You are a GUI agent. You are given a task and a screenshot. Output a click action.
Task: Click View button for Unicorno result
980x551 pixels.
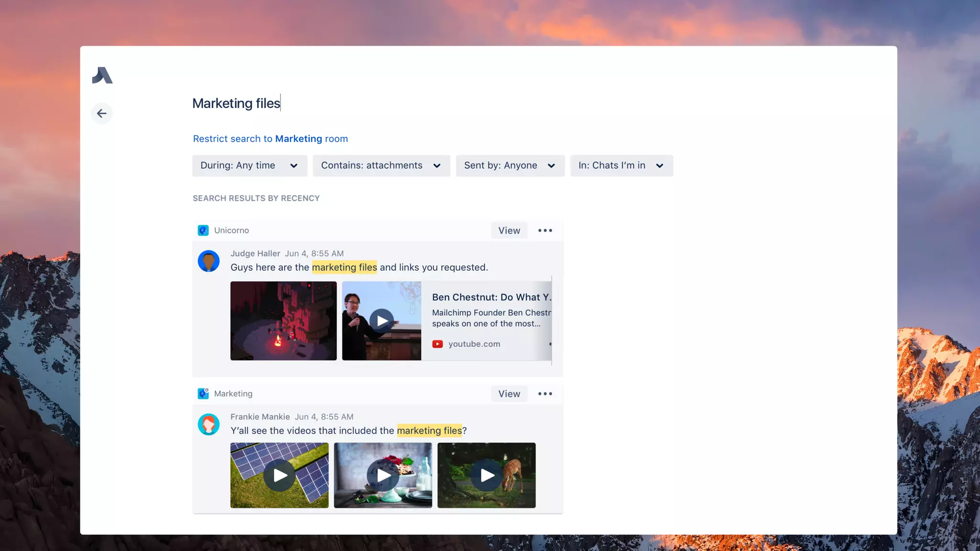pos(509,231)
